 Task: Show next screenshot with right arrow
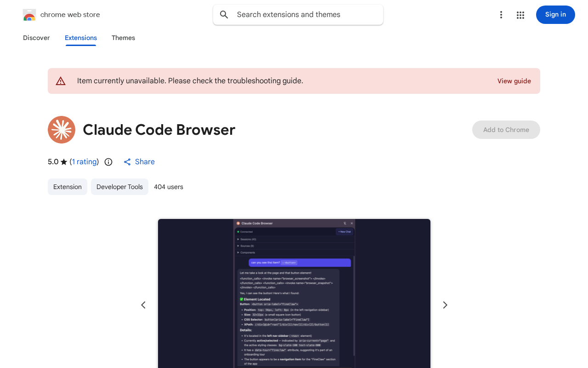[445, 305]
